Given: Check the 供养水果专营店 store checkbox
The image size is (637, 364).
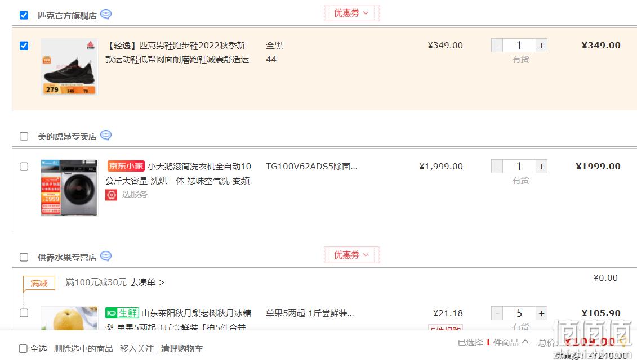Looking at the screenshot, I should 24,257.
